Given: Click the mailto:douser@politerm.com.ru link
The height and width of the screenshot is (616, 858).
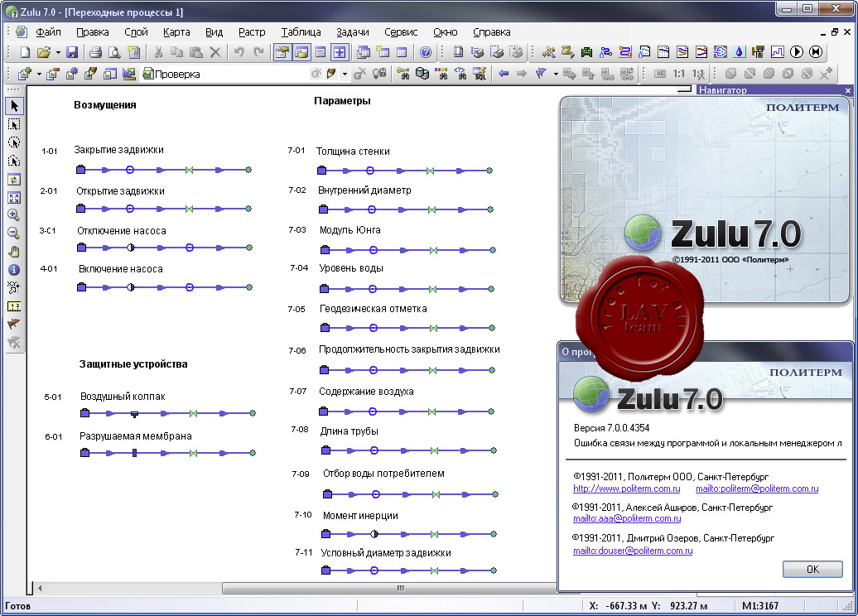Looking at the screenshot, I should click(x=633, y=551).
